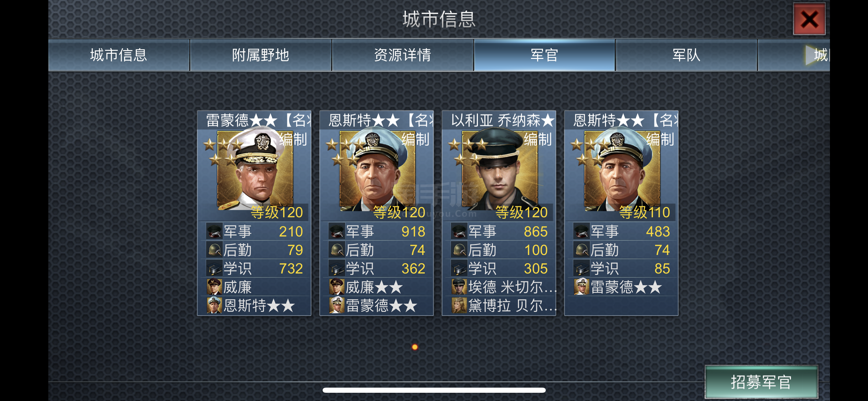Select the level 110 恩斯特 officer portrait
868x401 pixels.
[622, 171]
